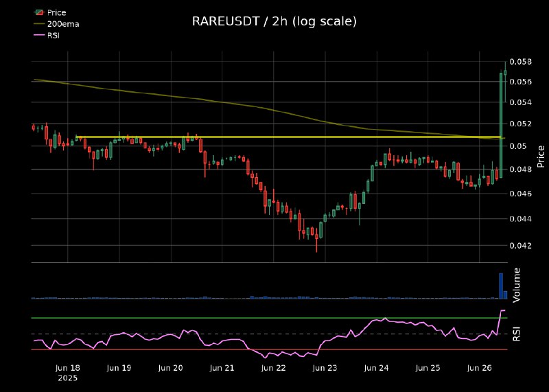This screenshot has width=549, height=392.
Task: Click the Jun 18 date label
Action: (x=67, y=368)
